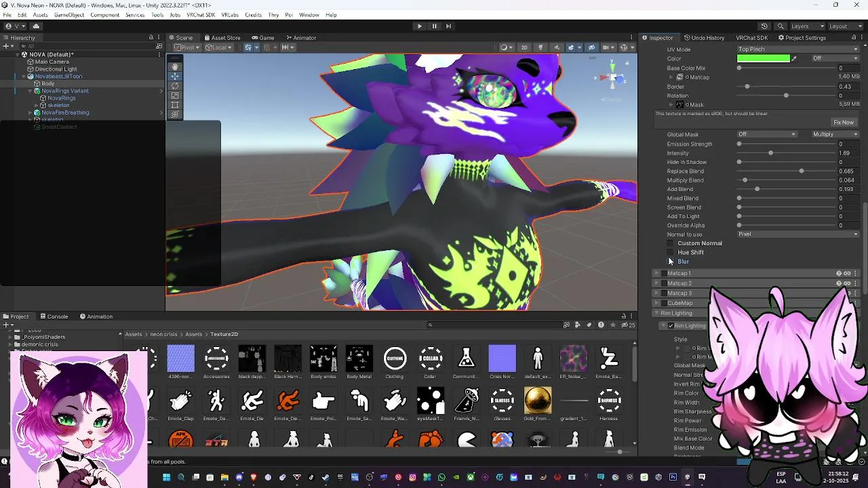Switch to the Console tab
The width and height of the screenshot is (868, 488).
[x=54, y=317]
